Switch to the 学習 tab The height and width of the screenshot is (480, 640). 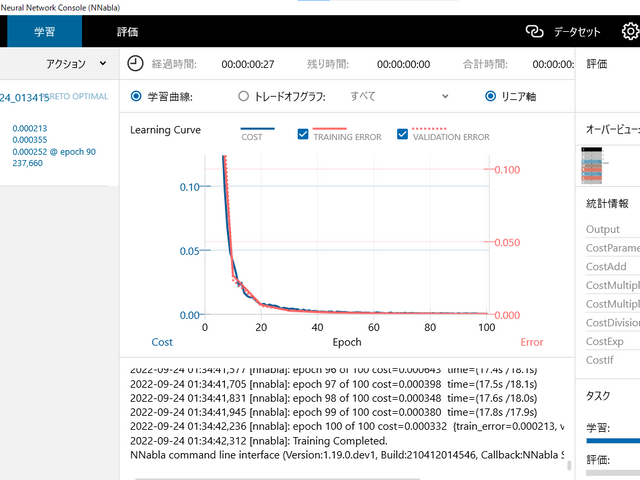pos(45,32)
